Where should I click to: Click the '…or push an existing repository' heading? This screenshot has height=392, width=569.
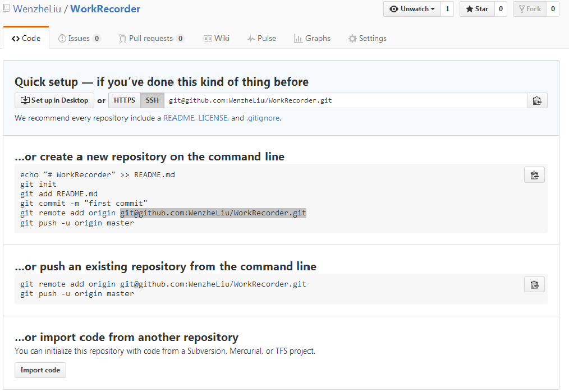click(166, 266)
